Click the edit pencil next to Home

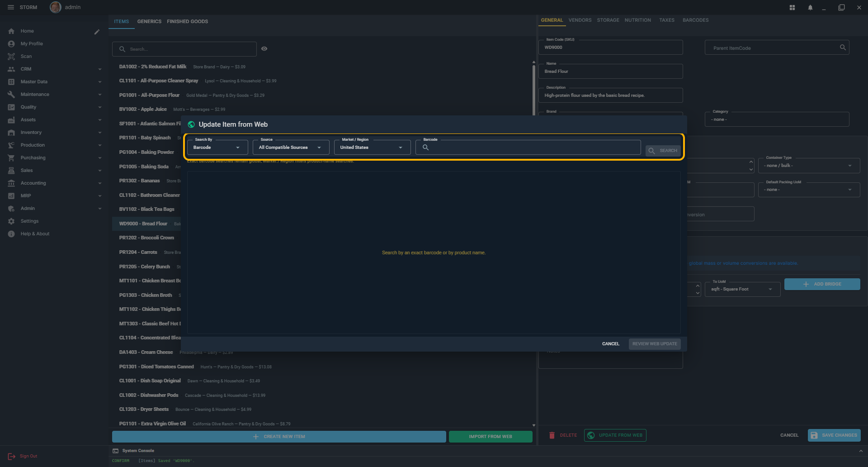pyautogui.click(x=97, y=32)
